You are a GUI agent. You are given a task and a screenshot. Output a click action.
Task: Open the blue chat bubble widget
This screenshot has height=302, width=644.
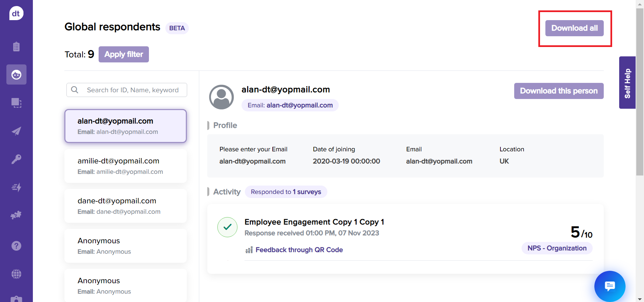coord(609,286)
